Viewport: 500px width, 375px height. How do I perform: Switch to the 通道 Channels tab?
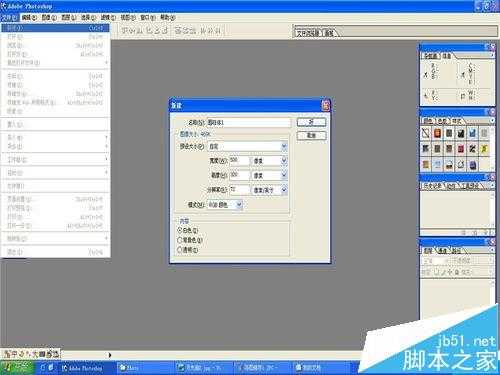pyautogui.click(x=443, y=250)
